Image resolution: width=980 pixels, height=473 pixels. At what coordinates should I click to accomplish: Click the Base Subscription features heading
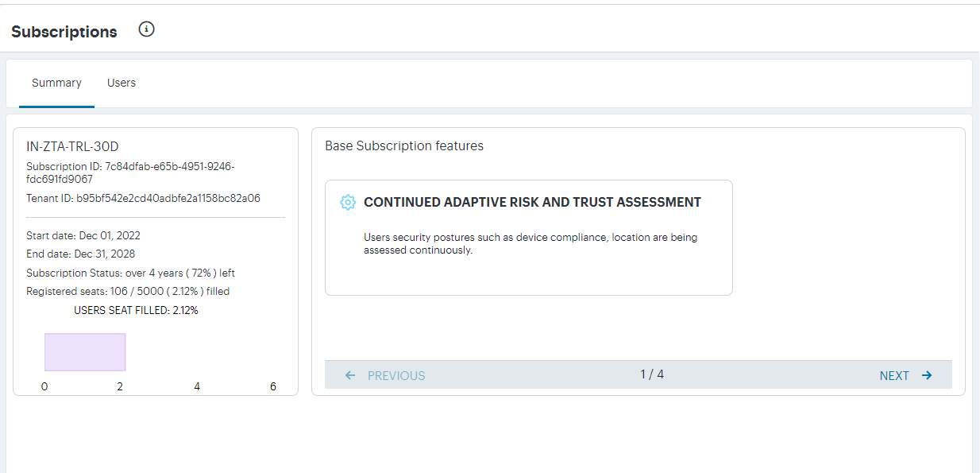pyautogui.click(x=404, y=146)
